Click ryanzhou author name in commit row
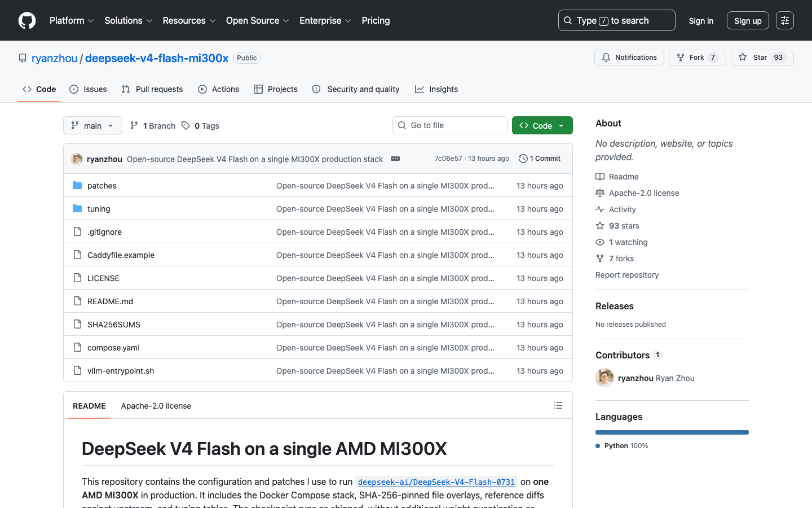The image size is (812, 508). coord(104,159)
